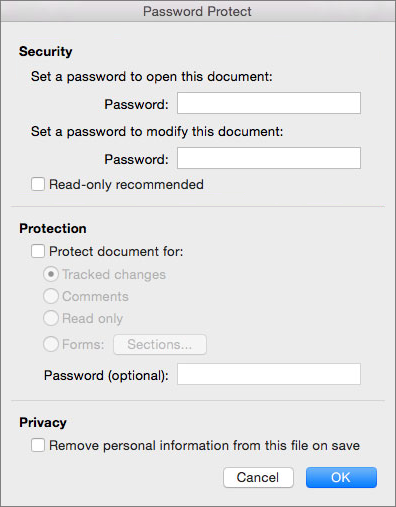Open the Sections... button

(x=160, y=344)
